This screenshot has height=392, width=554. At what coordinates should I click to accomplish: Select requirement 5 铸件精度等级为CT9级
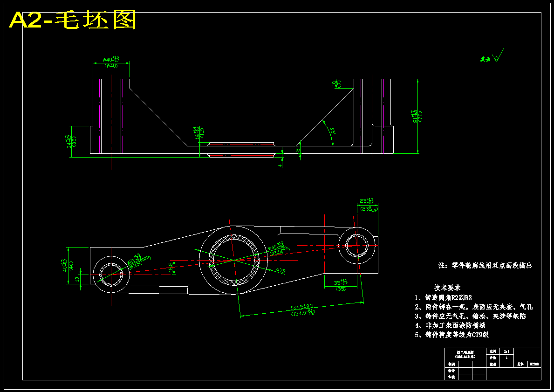(x=452, y=334)
